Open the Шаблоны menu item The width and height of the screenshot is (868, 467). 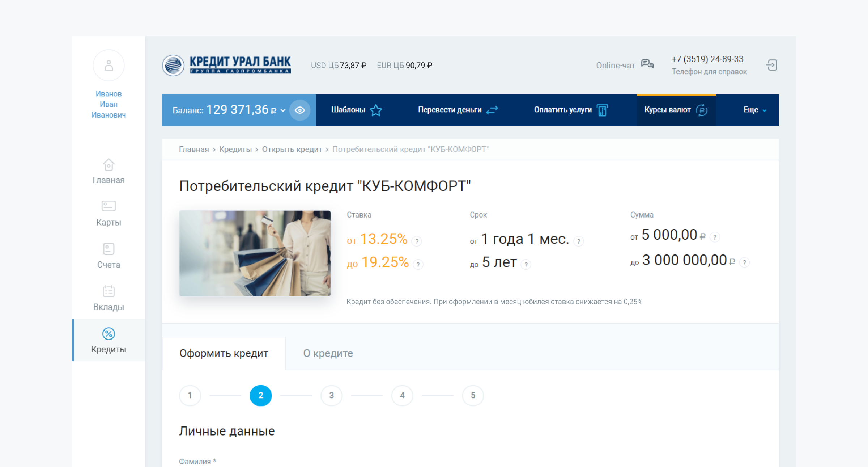tap(357, 110)
